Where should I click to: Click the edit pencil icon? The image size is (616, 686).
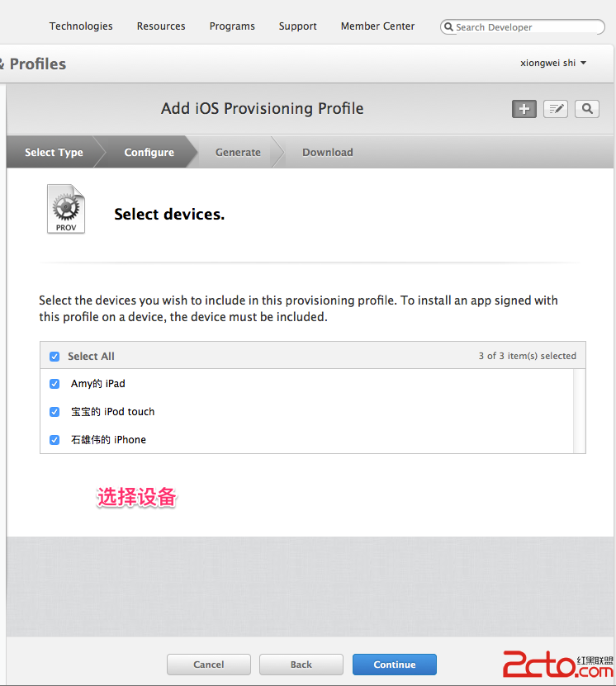click(x=556, y=109)
